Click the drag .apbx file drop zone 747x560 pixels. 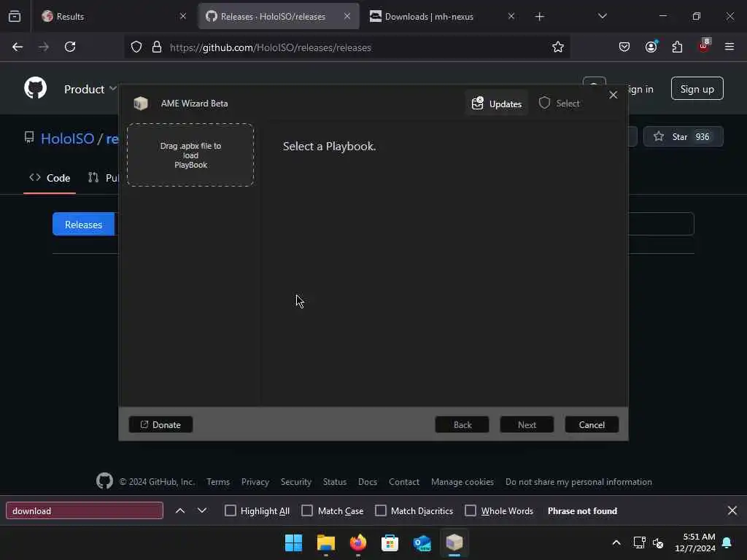click(x=190, y=155)
